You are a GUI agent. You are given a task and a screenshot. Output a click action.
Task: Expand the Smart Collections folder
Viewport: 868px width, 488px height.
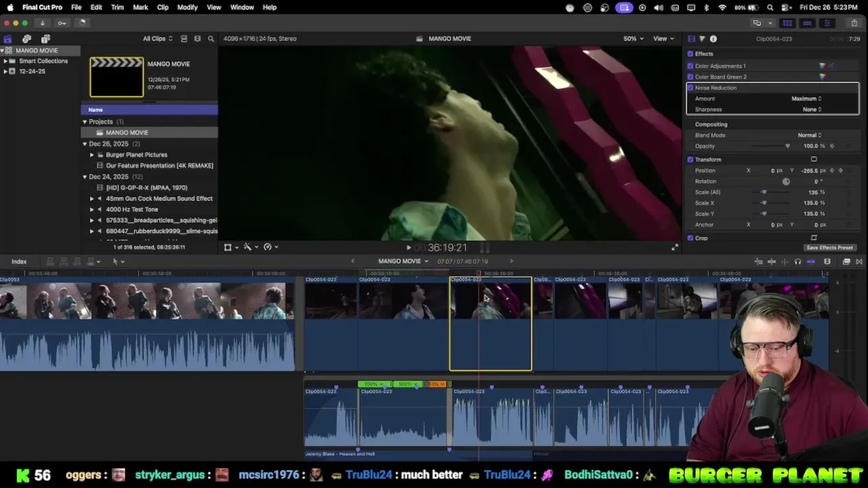[5, 61]
